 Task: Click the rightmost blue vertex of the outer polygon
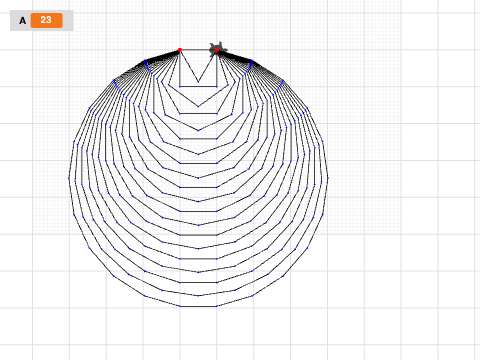coord(328,178)
